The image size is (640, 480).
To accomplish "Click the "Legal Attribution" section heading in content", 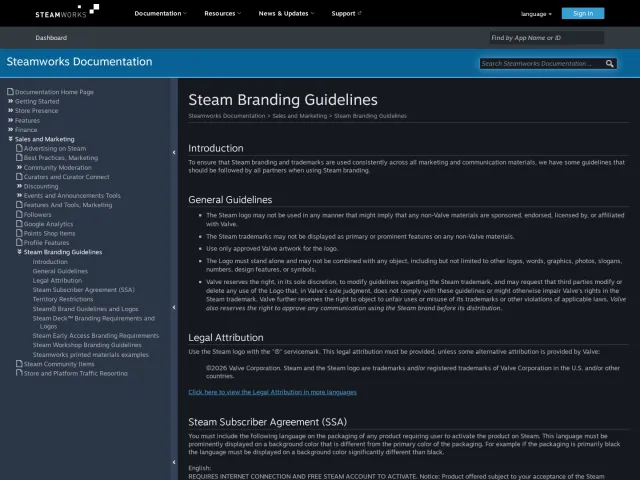I will tap(226, 338).
